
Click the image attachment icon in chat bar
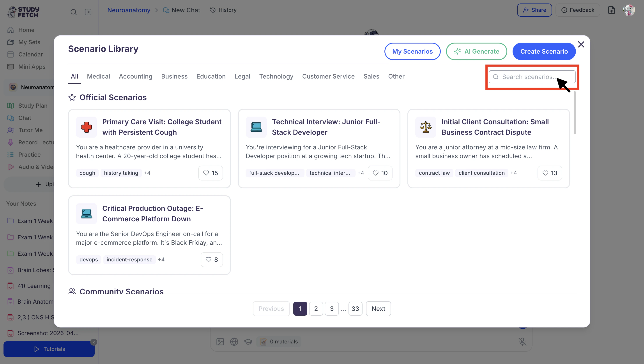tap(220, 341)
